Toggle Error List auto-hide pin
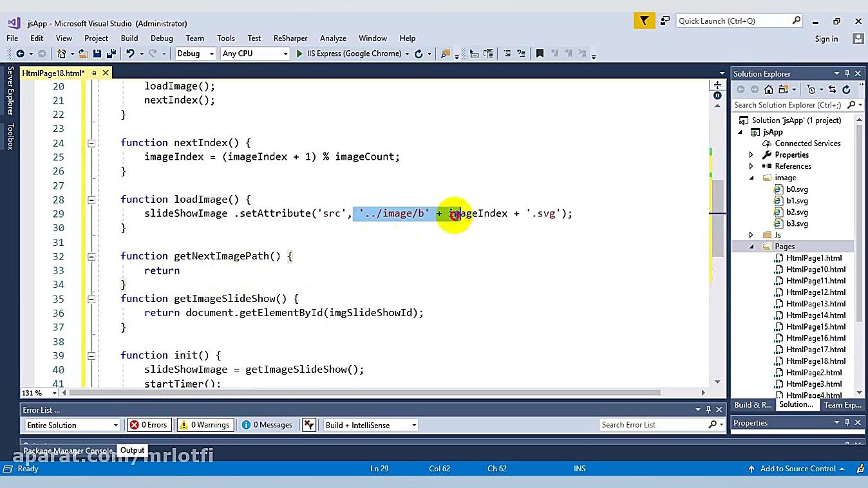The image size is (868, 488). (709, 409)
